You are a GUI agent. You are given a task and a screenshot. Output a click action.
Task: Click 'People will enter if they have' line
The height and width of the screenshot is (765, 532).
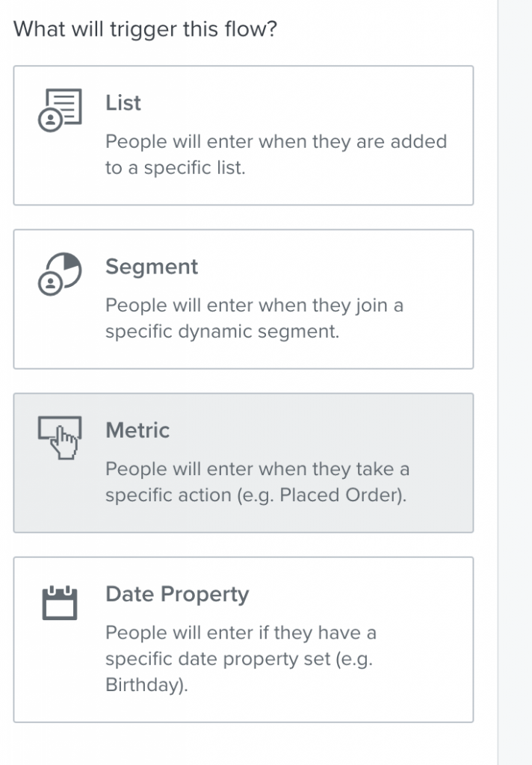point(241,633)
